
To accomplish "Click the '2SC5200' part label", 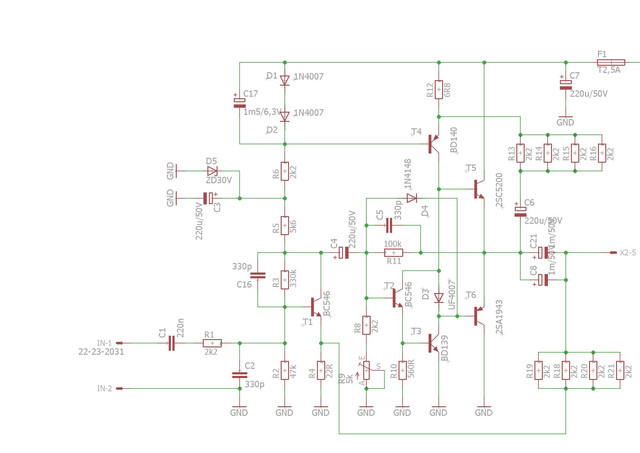I will coord(499,190).
